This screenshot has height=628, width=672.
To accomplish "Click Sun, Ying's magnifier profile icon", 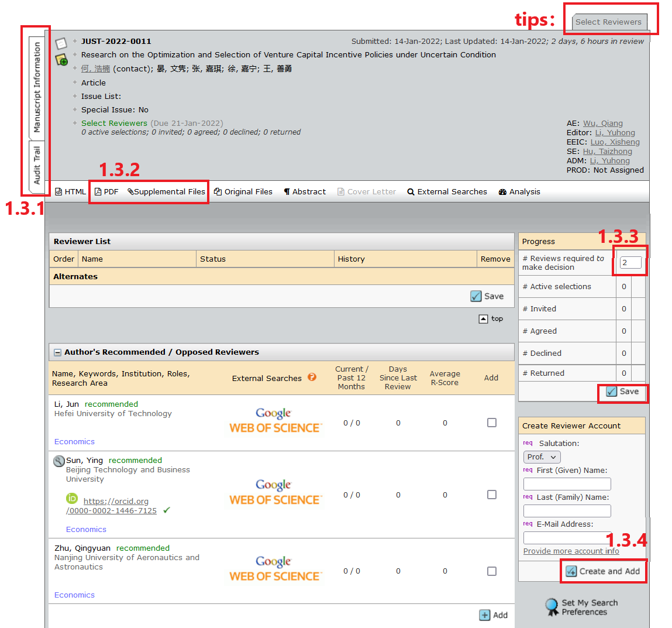I will (58, 461).
